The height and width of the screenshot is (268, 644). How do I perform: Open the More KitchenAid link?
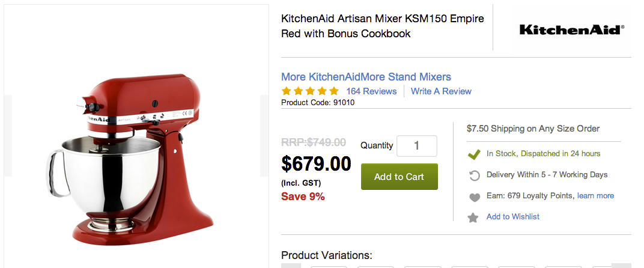(320, 77)
